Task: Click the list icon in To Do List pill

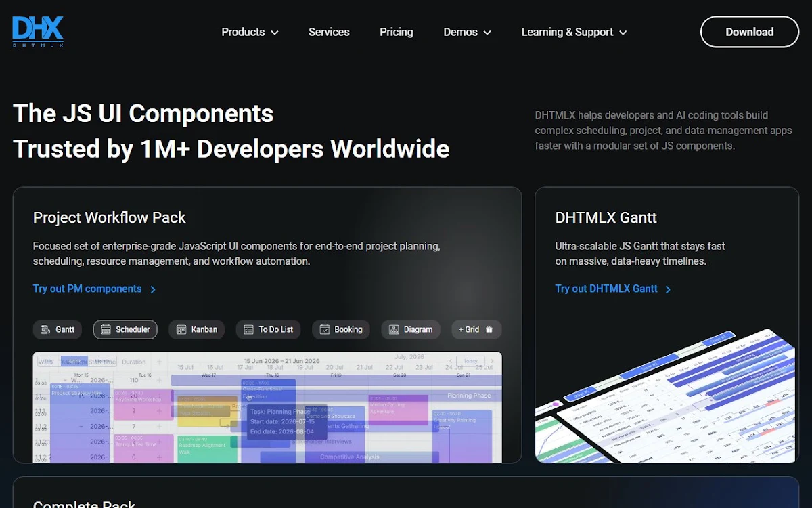Action: click(x=248, y=330)
